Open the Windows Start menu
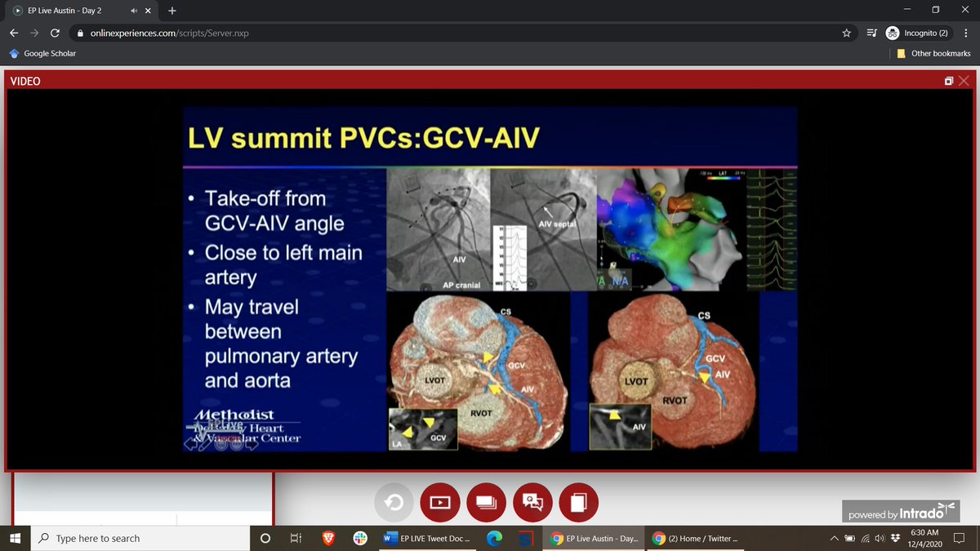The width and height of the screenshot is (980, 551). point(16,538)
